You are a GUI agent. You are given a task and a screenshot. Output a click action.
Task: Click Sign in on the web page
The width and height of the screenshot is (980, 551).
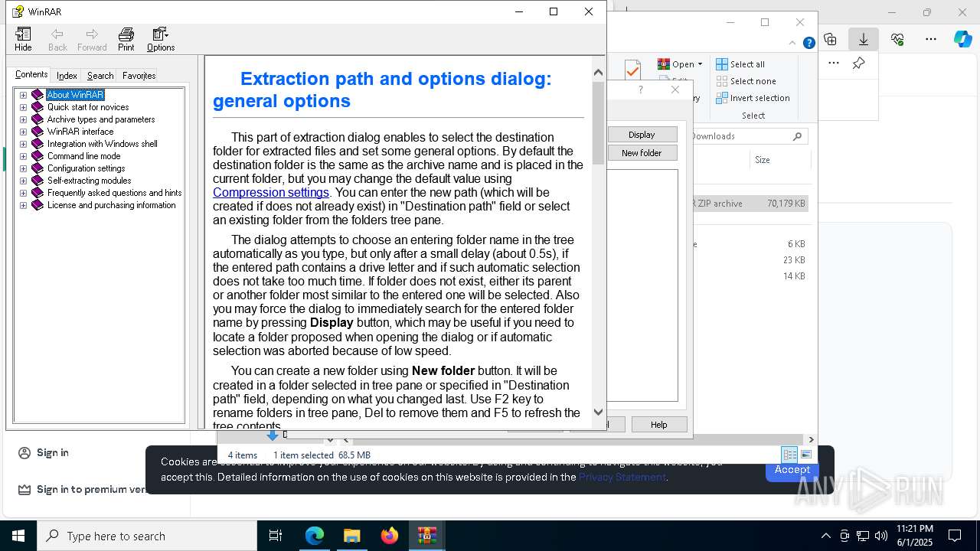(44, 453)
